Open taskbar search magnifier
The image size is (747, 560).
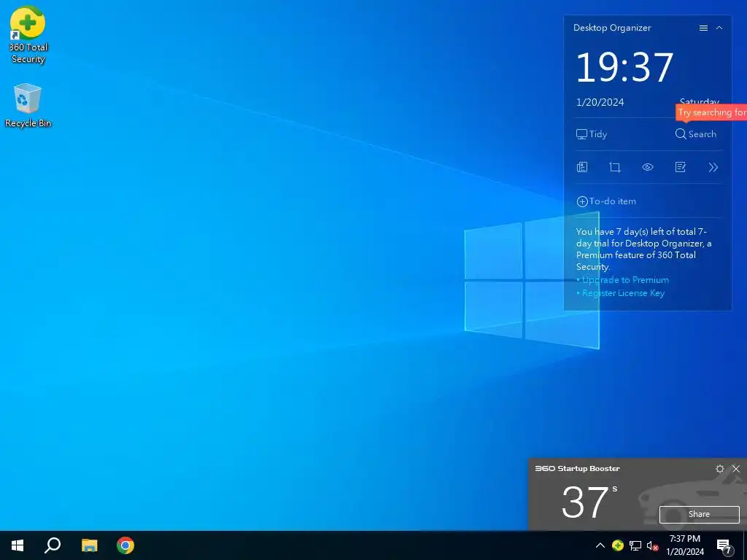tap(53, 545)
